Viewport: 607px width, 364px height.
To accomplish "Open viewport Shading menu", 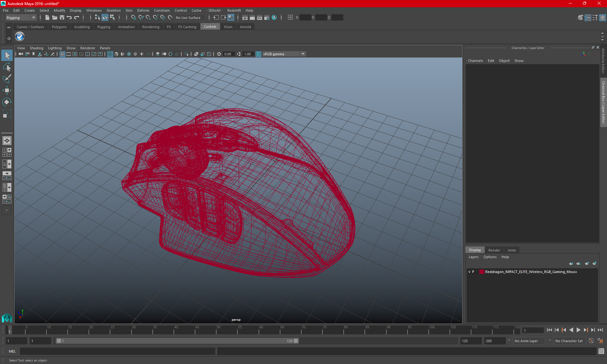I will tap(36, 48).
